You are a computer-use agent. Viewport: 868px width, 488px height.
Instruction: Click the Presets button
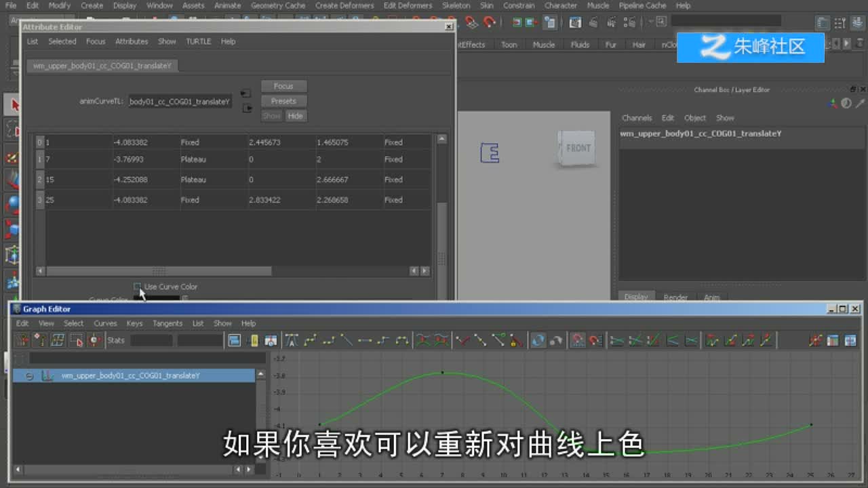(283, 101)
